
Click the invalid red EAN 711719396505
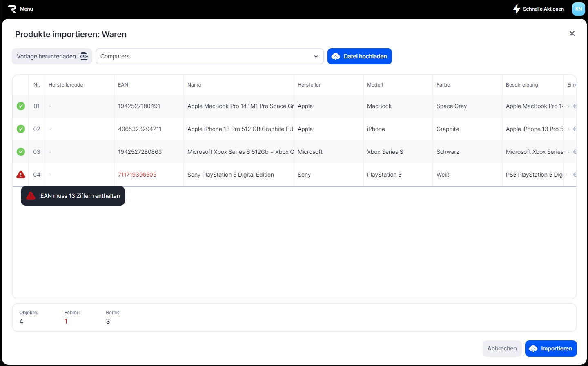[x=137, y=175]
